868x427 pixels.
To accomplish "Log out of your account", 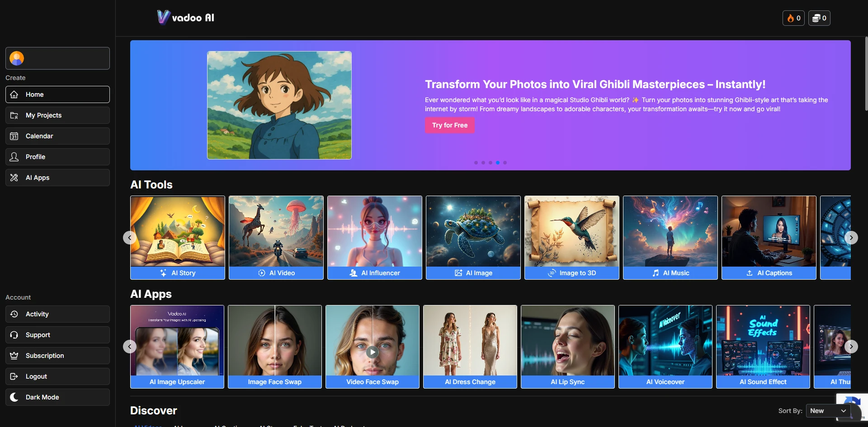I will coord(57,376).
